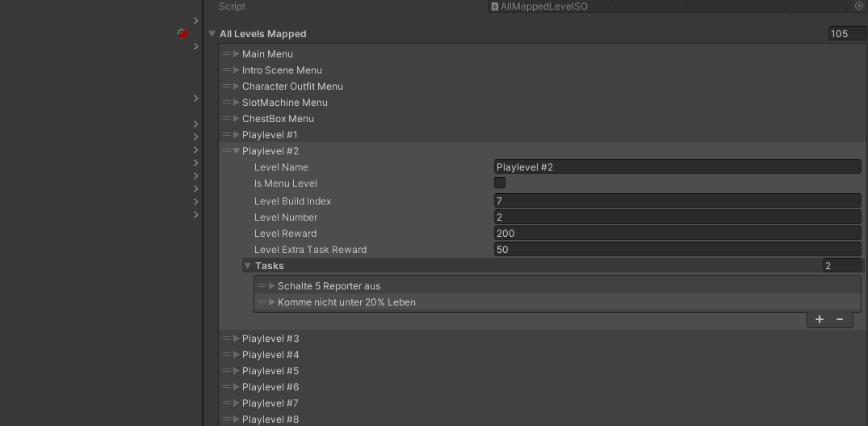The image size is (868, 426).
Task: Remove a task with the minus button
Action: 840,319
